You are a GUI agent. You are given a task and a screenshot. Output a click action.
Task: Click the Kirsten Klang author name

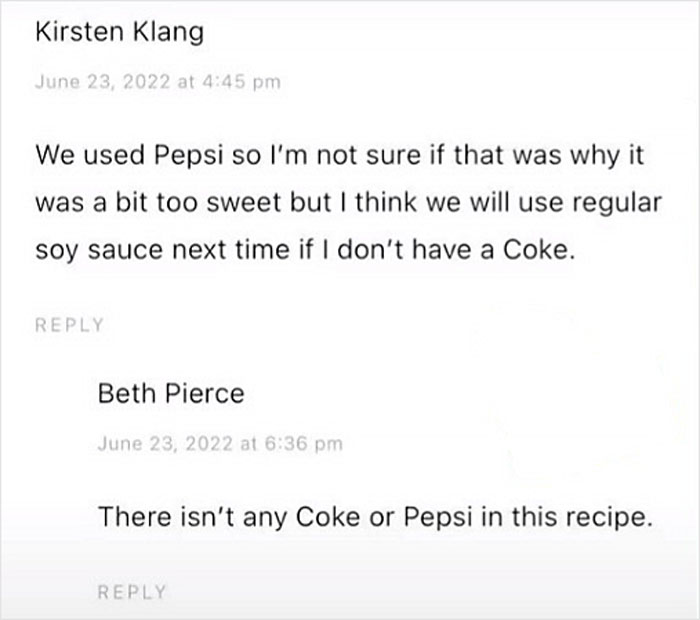coord(119,32)
